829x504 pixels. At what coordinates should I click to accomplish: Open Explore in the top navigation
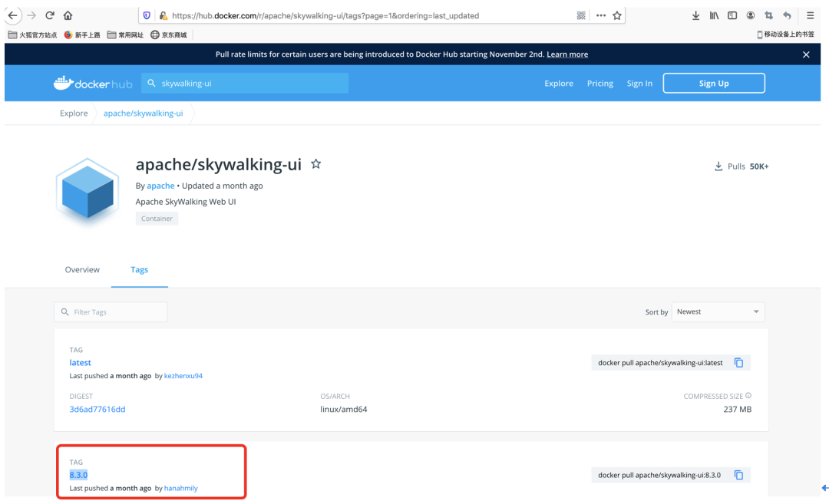coord(559,84)
